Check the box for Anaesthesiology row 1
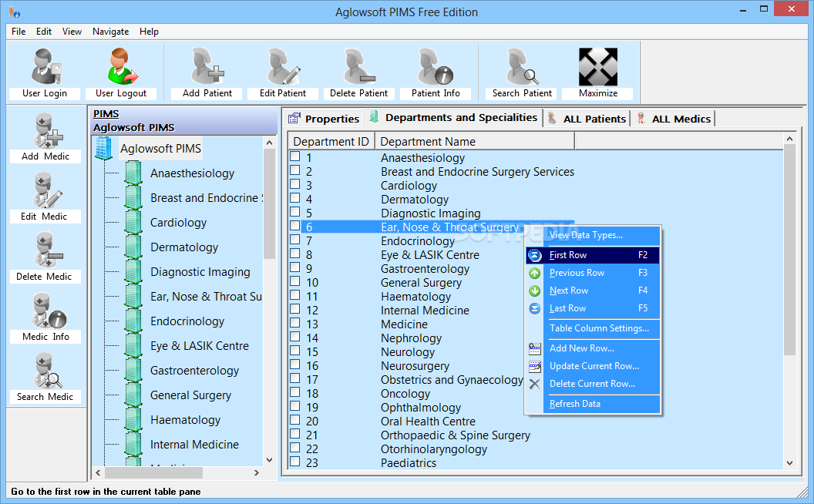This screenshot has width=814, height=504. pyautogui.click(x=295, y=156)
